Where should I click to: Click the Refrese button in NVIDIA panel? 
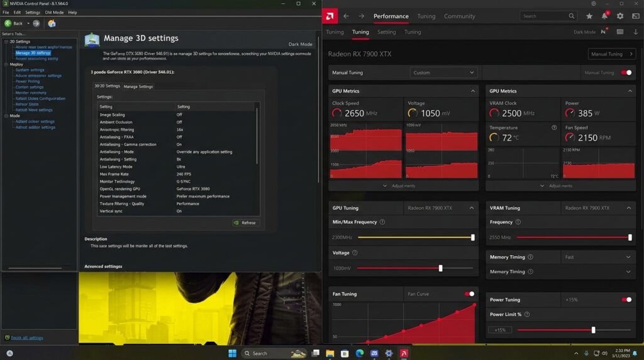(x=245, y=223)
